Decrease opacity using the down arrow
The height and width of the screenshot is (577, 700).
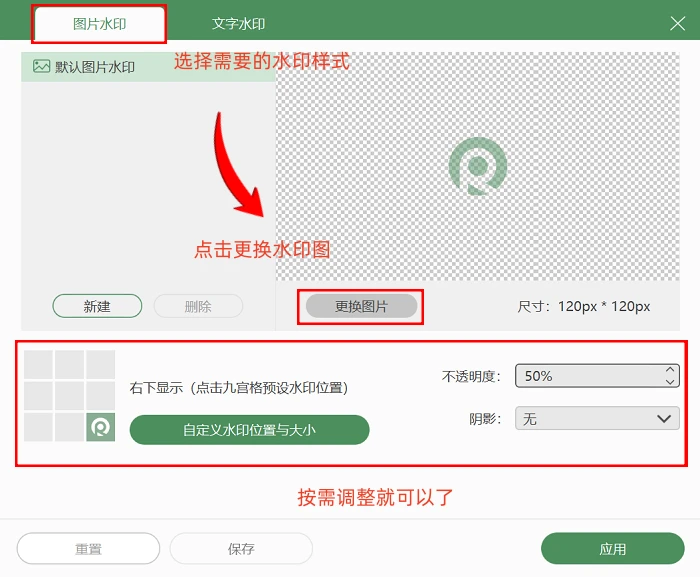pos(669,382)
